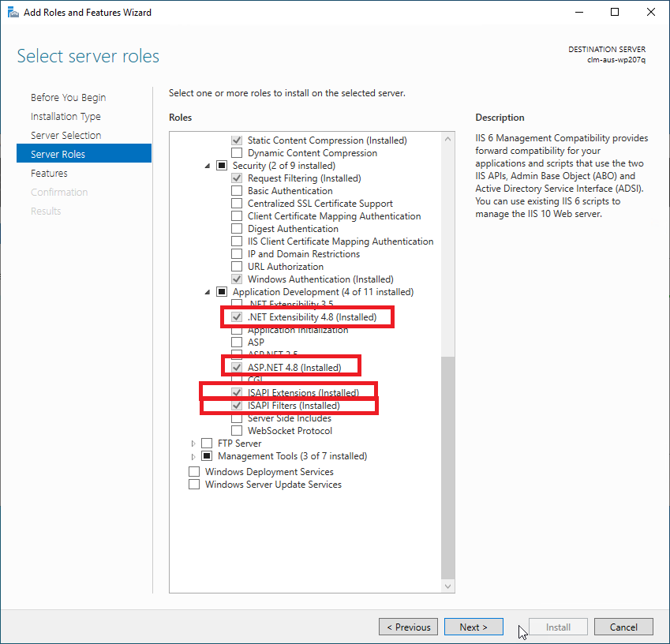Expand the Management Tools node
670x644 pixels.
(193, 456)
